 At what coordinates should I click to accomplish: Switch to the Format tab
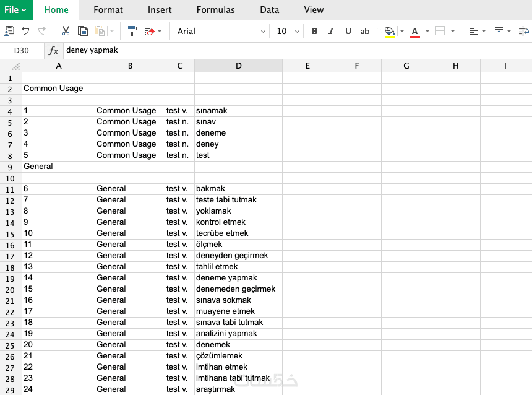[x=108, y=10]
